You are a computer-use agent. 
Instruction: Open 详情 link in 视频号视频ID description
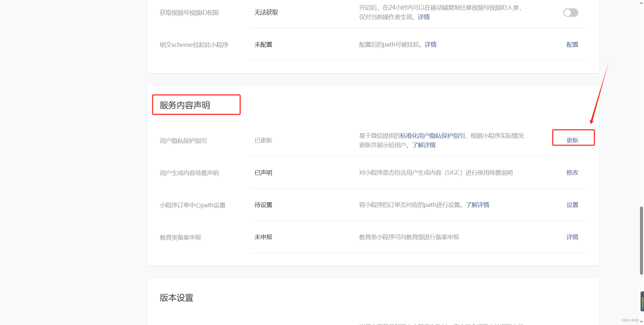point(424,17)
